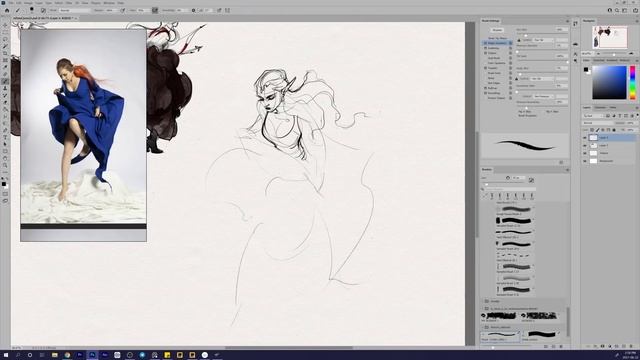Image resolution: width=640 pixels, height=360 pixels.
Task: Click lock transparent pixels icon in Layers
Action: (x=593, y=130)
